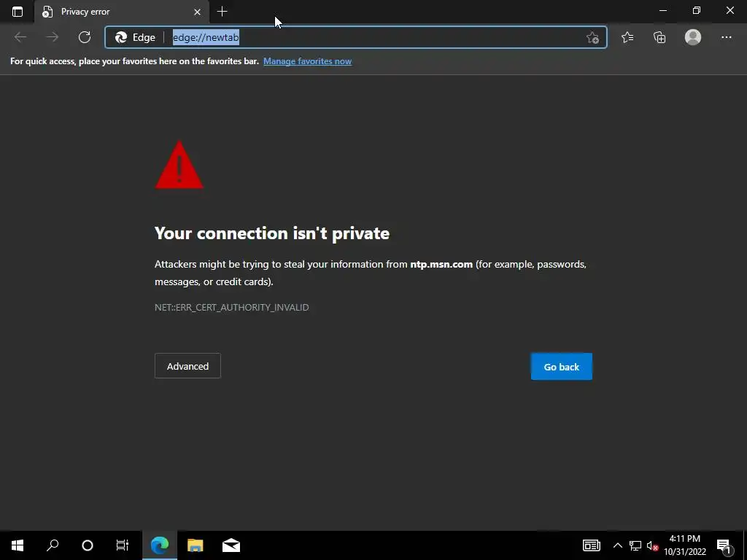Open News and interests taskbar icon
The width and height of the screenshot is (747, 560).
coord(591,545)
